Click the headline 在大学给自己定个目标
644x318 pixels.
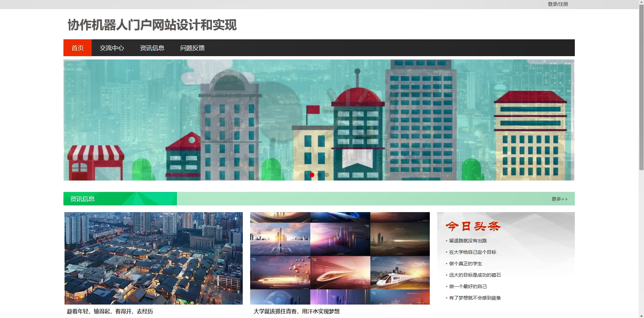pyautogui.click(x=472, y=252)
